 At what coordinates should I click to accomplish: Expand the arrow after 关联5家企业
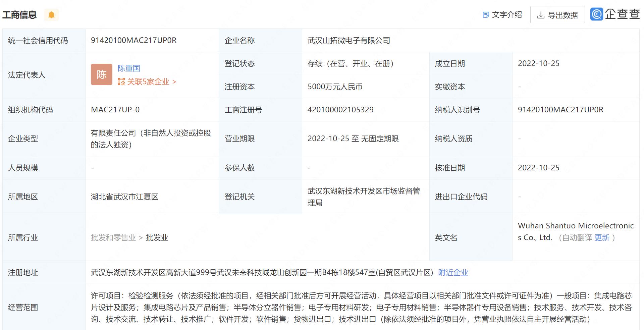(174, 82)
